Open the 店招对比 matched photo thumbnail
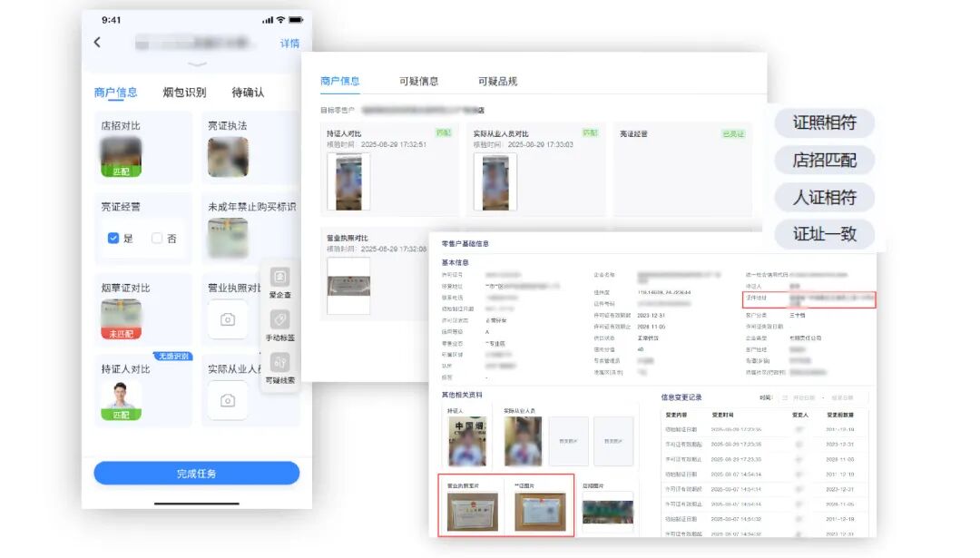The height and width of the screenshot is (558, 980). point(122,157)
